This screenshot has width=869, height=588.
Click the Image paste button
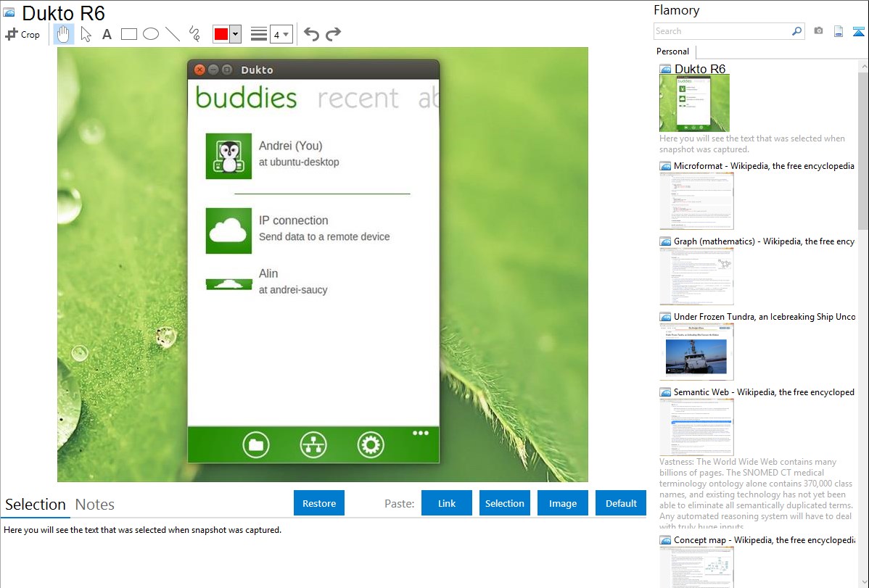coord(562,503)
